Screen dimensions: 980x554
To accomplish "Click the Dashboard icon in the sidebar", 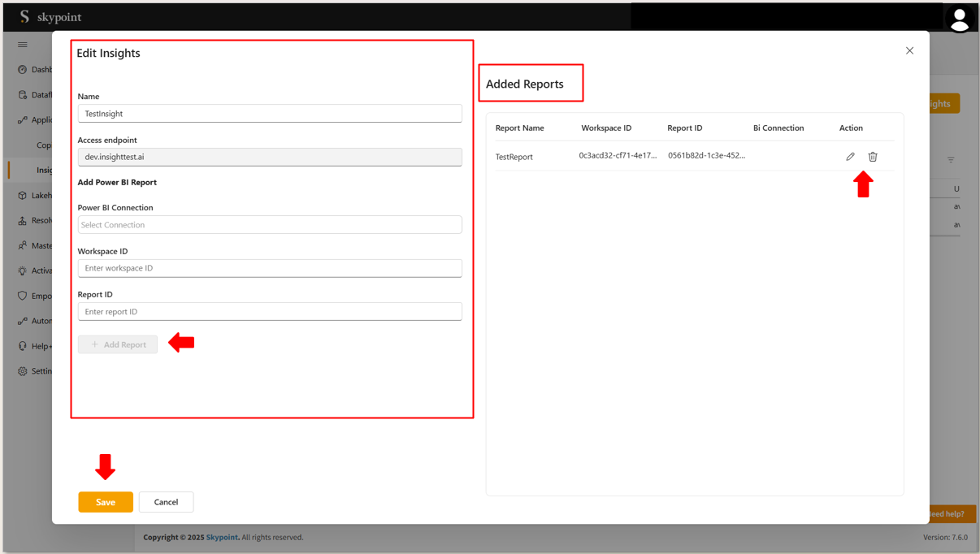I will point(23,70).
